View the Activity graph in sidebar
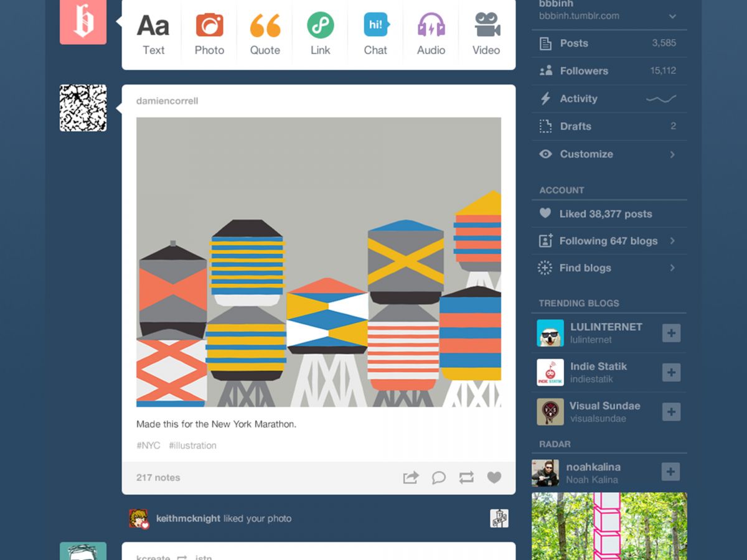Screen dimensions: 747x560 pos(661,98)
